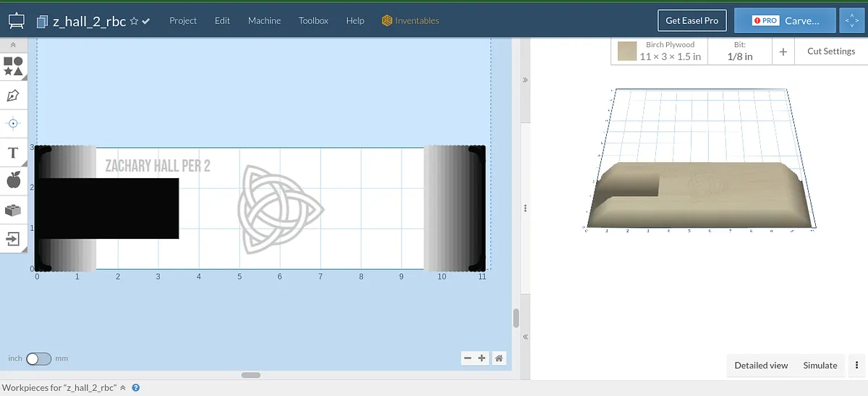Click the Birch Plywood material swatch
868x396 pixels.
point(627,51)
